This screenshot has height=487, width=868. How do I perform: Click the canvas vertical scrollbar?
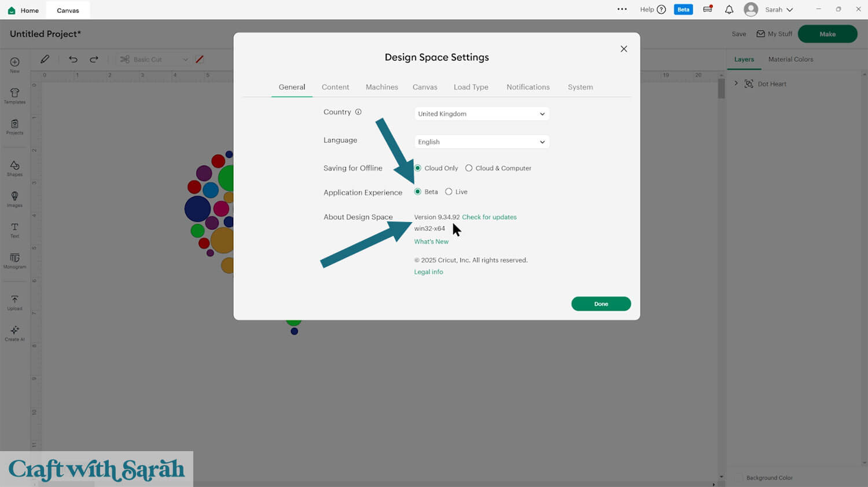point(721,88)
